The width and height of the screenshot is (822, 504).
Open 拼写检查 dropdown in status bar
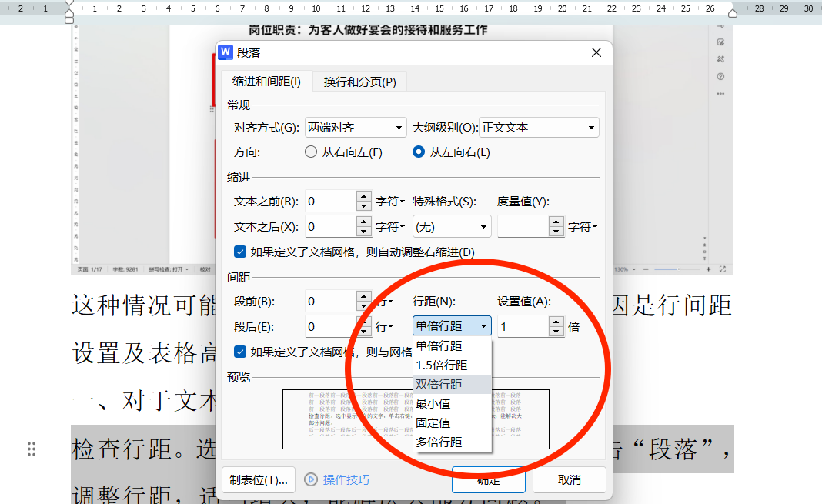tap(169, 269)
